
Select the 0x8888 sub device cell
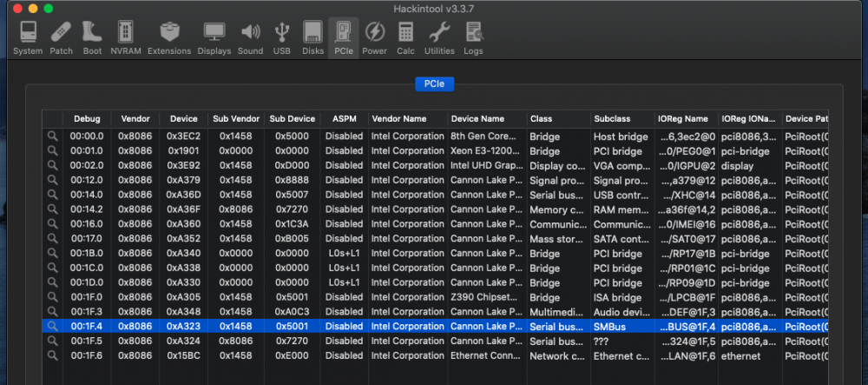(x=293, y=180)
